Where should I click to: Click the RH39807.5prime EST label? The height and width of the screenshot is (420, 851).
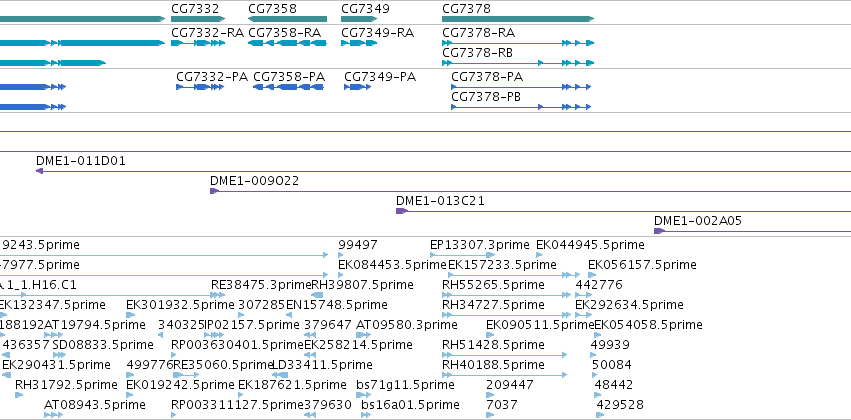(x=362, y=285)
